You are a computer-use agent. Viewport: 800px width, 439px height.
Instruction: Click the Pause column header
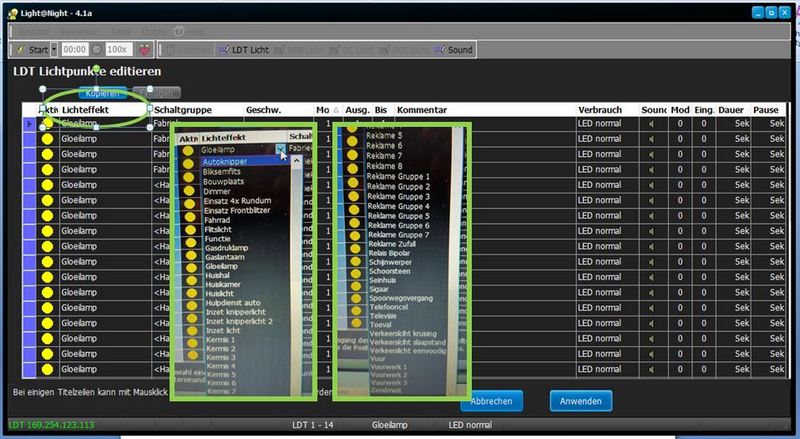pyautogui.click(x=766, y=110)
